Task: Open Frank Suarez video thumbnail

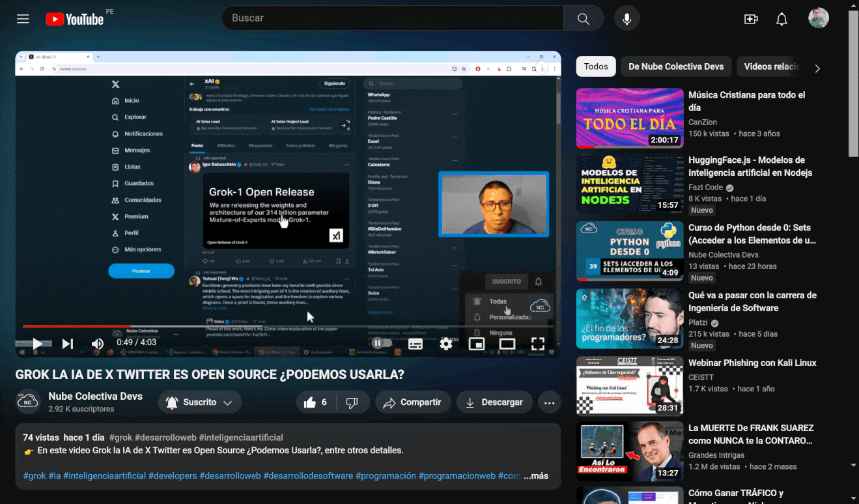Action: coord(630,452)
